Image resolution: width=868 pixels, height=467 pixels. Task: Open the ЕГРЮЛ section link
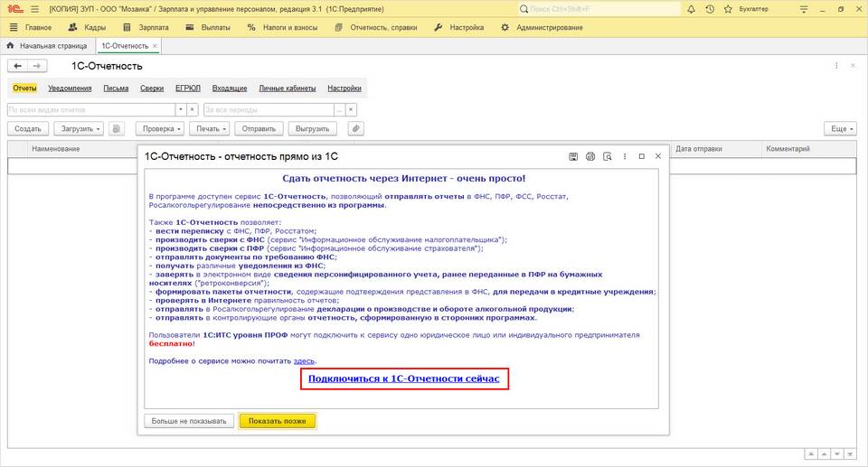click(188, 88)
